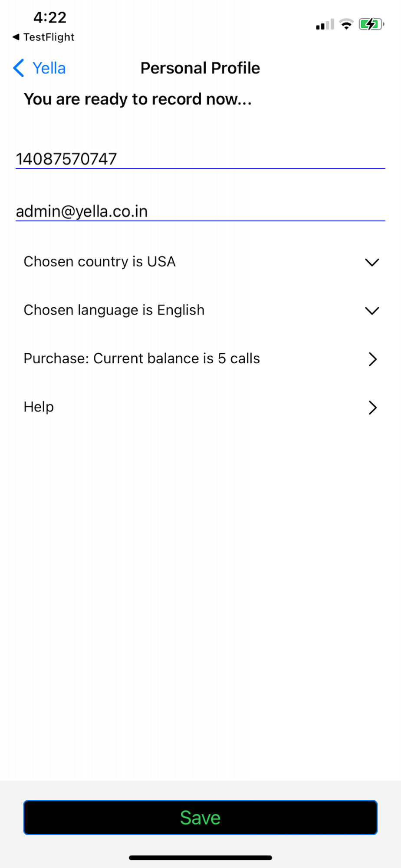This screenshot has height=868, width=401.
Task: Tap the 4:22 clock in status bar
Action: (x=50, y=18)
